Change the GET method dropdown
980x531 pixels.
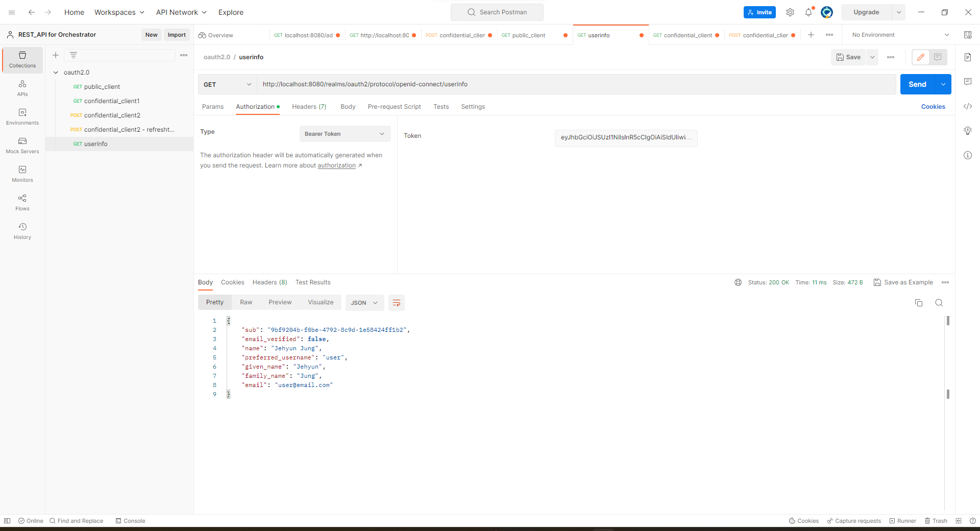click(228, 84)
